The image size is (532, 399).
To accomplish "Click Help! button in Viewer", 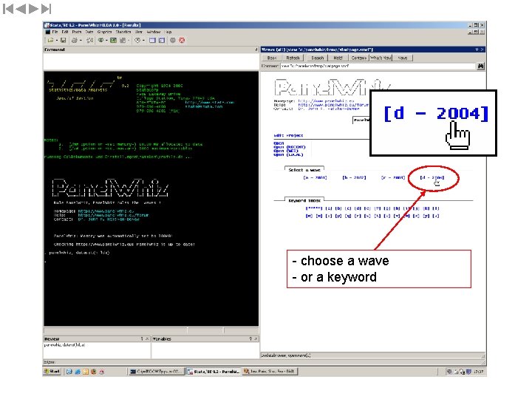I will click(338, 58).
